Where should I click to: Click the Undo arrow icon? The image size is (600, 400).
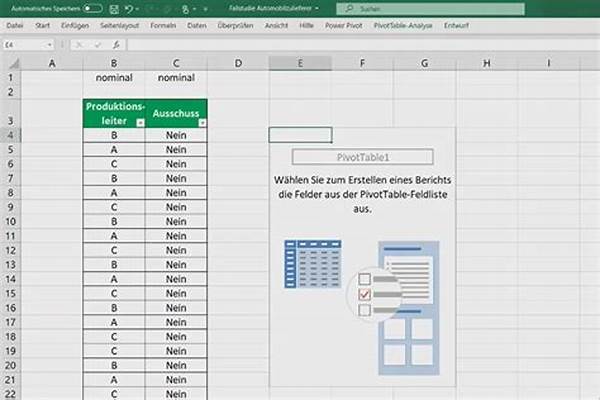point(131,8)
